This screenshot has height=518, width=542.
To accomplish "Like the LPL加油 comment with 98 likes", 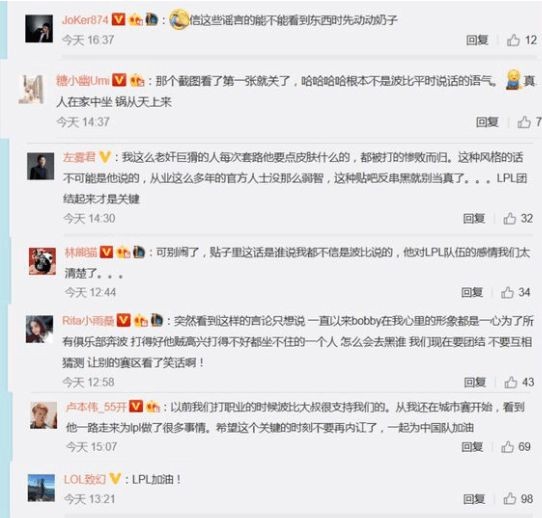I will [x=510, y=499].
